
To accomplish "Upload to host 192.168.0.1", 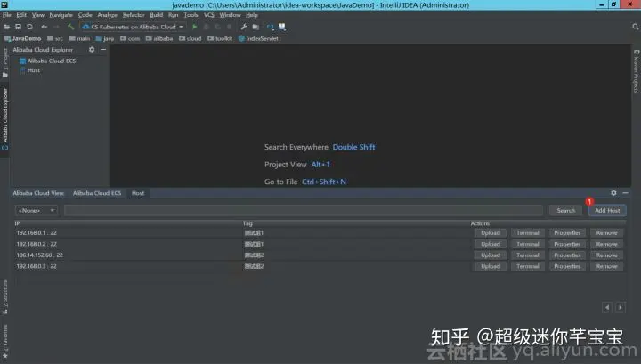I will pyautogui.click(x=491, y=233).
